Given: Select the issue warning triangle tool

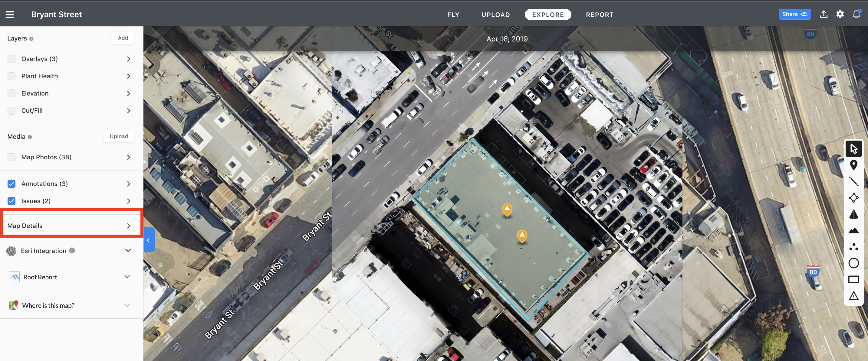Looking at the screenshot, I should (853, 296).
